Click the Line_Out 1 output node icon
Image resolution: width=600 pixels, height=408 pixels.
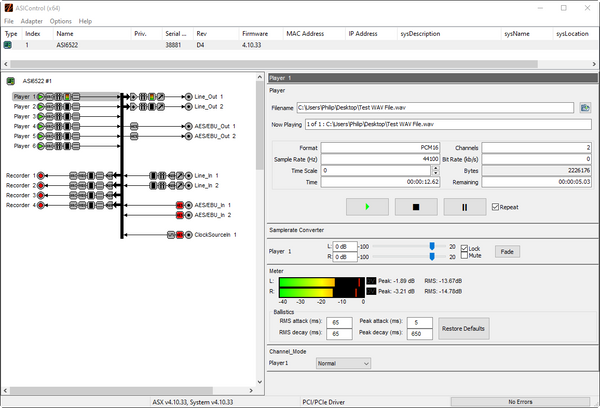[188, 97]
